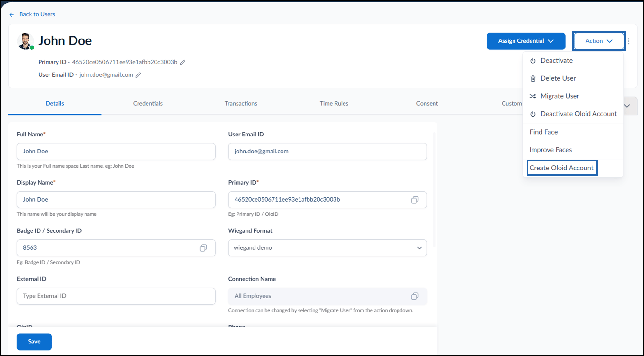Viewport: 644px width, 356px height.
Task: Open the Custom tab
Action: pos(512,104)
